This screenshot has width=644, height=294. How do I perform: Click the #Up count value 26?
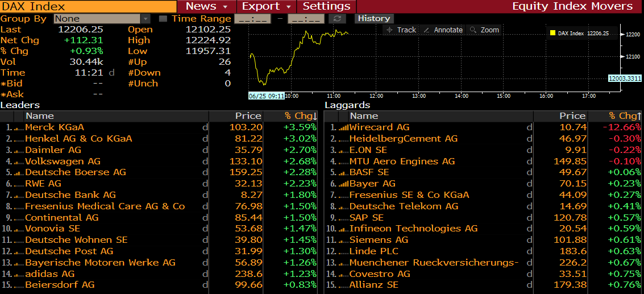pos(225,61)
